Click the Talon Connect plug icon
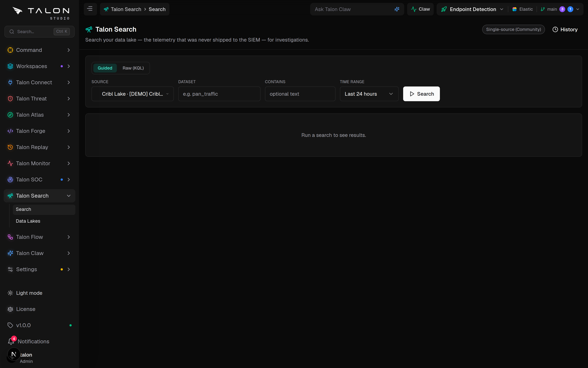Screen dimensions: 588x368 point(10,82)
